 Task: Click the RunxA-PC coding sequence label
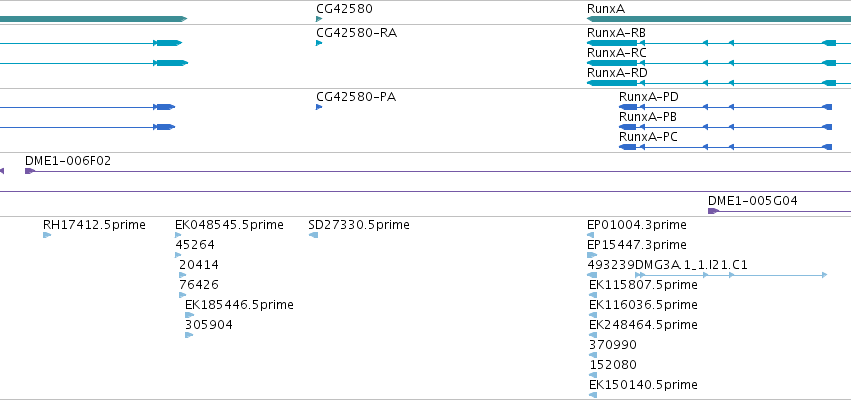pyautogui.click(x=648, y=137)
